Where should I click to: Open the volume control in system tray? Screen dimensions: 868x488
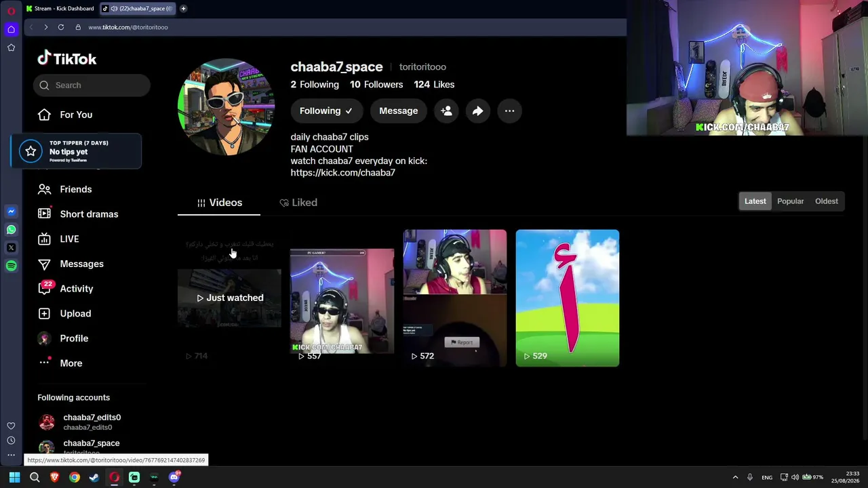pyautogui.click(x=795, y=477)
